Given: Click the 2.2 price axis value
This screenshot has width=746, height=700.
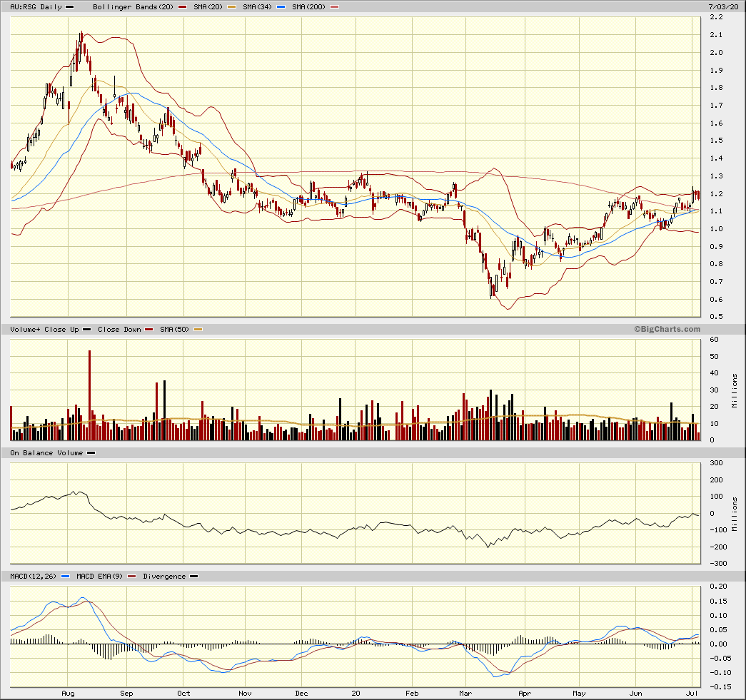Looking at the screenshot, I should click(716, 17).
